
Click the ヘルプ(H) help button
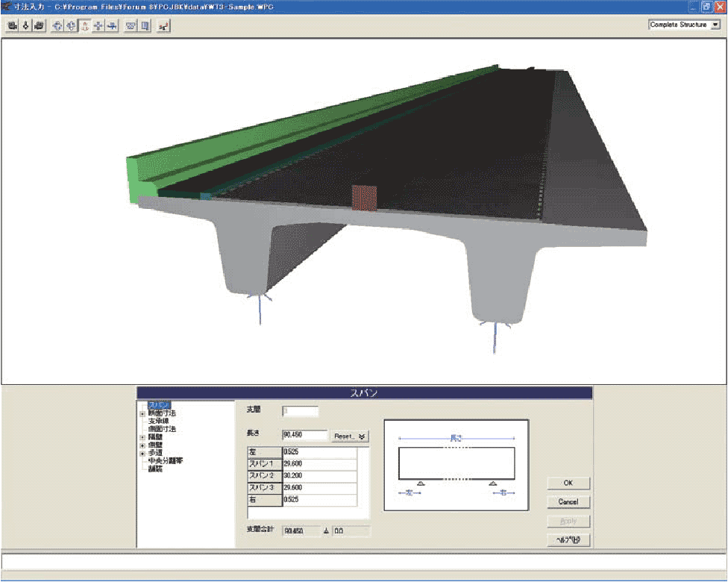[x=568, y=540]
